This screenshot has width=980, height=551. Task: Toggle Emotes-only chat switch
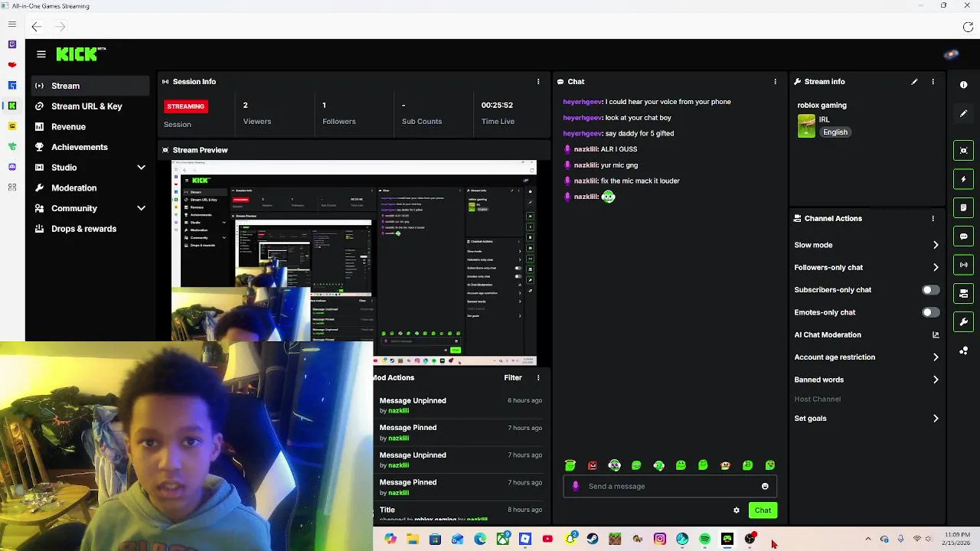[930, 312]
